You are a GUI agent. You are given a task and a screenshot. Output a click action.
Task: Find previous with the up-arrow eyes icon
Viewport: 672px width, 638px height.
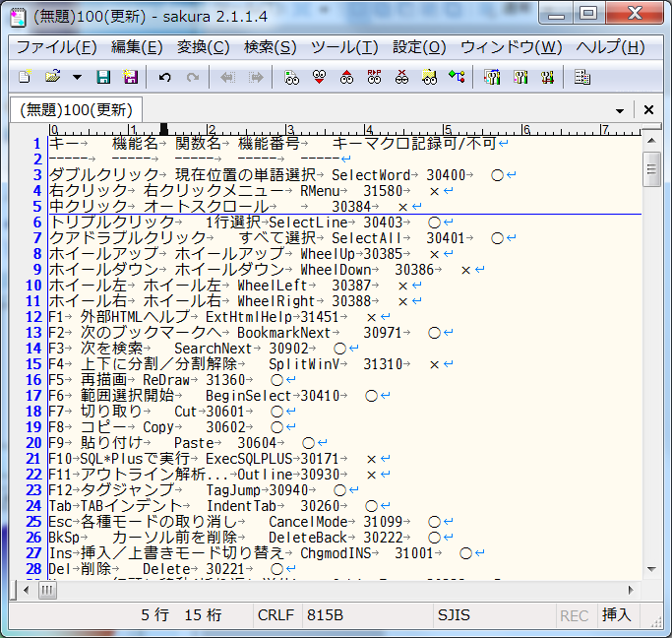[346, 77]
